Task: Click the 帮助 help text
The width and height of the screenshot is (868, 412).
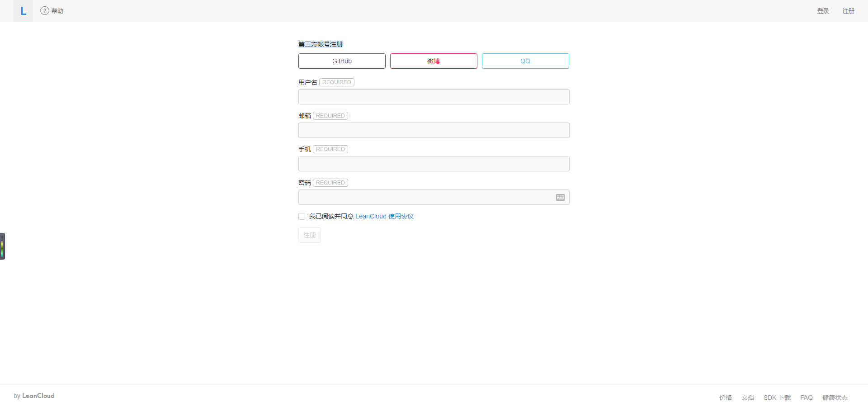Action: 57,11
